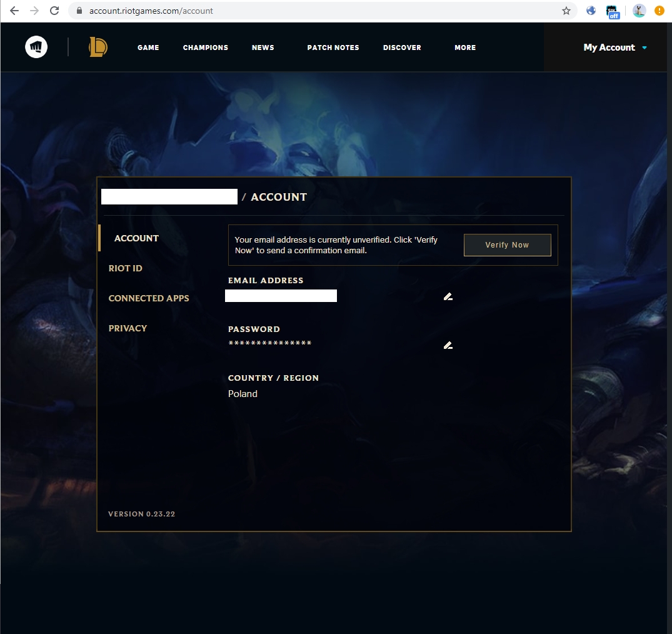The width and height of the screenshot is (672, 634).
Task: Select the Privacy sidebar tab
Action: pyautogui.click(x=128, y=328)
